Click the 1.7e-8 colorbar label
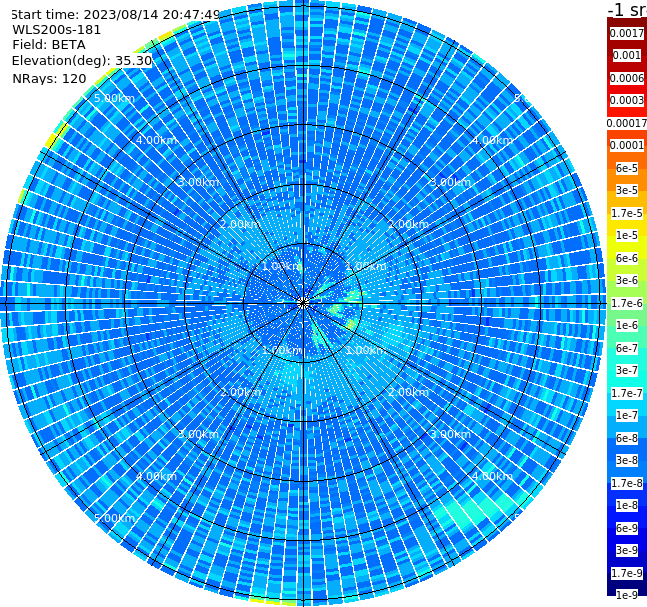Screen dimensions: 647x607 (x=627, y=483)
